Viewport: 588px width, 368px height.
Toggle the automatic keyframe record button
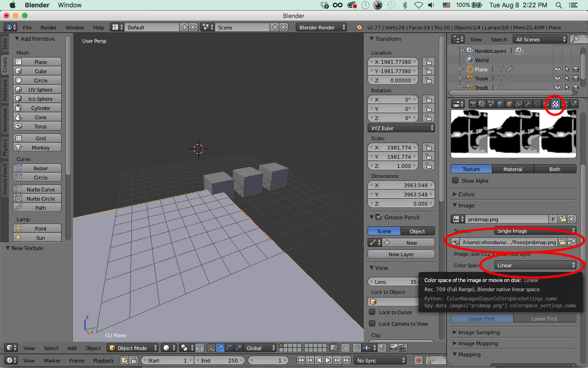click(x=418, y=361)
